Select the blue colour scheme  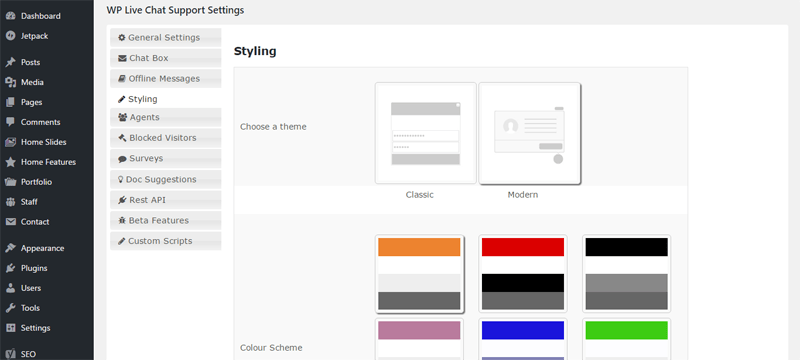(x=523, y=339)
